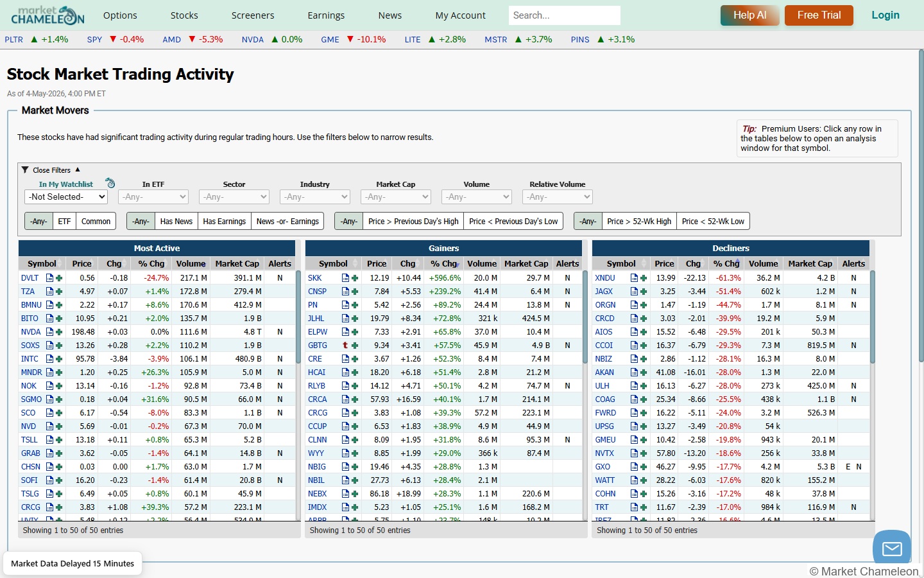924x578 pixels.
Task: Click the Gainers table scrollbar
Action: pyautogui.click(x=585, y=317)
